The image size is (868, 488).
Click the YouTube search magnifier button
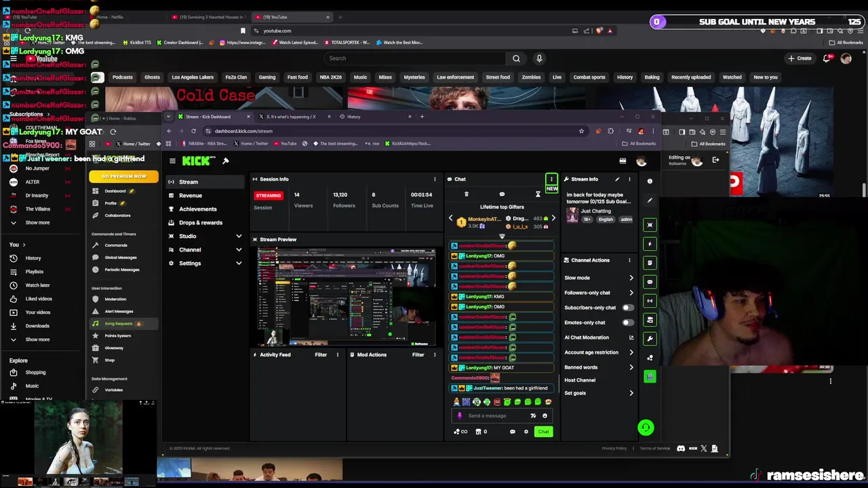(x=516, y=58)
